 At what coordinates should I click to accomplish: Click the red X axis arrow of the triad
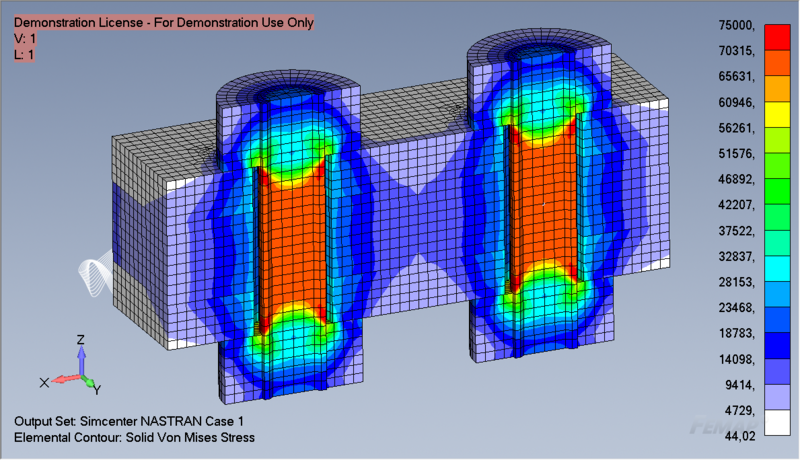[x=65, y=379]
